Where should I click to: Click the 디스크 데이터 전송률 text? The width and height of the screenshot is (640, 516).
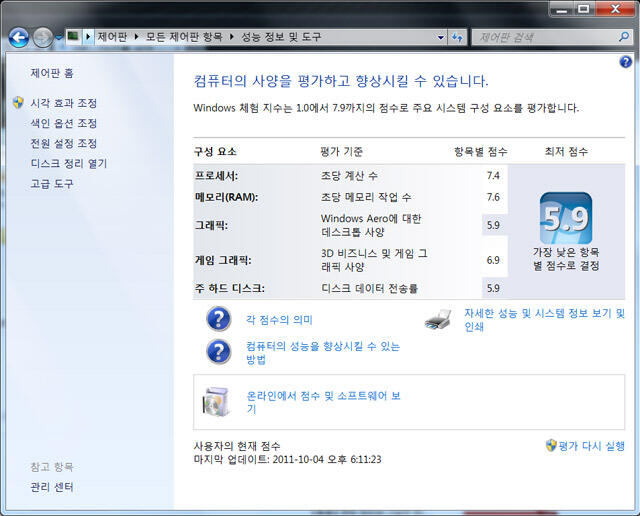point(369,288)
